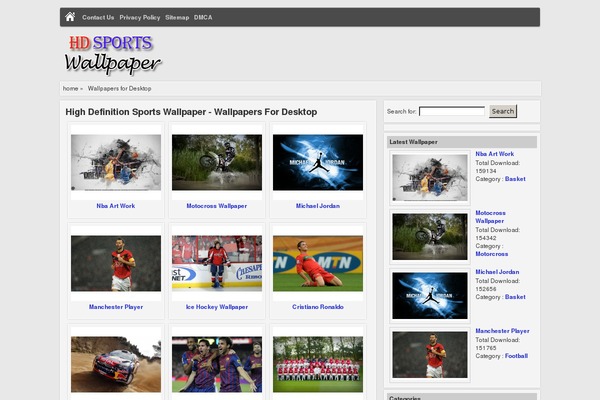Click the Motorcross category link
Viewport: 600px width, 400px height.
click(492, 254)
